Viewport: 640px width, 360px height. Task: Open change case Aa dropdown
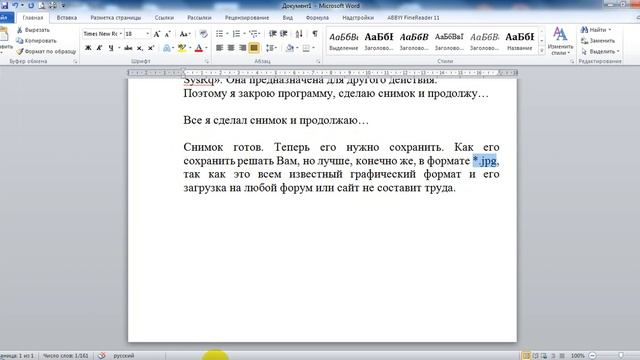click(x=185, y=34)
